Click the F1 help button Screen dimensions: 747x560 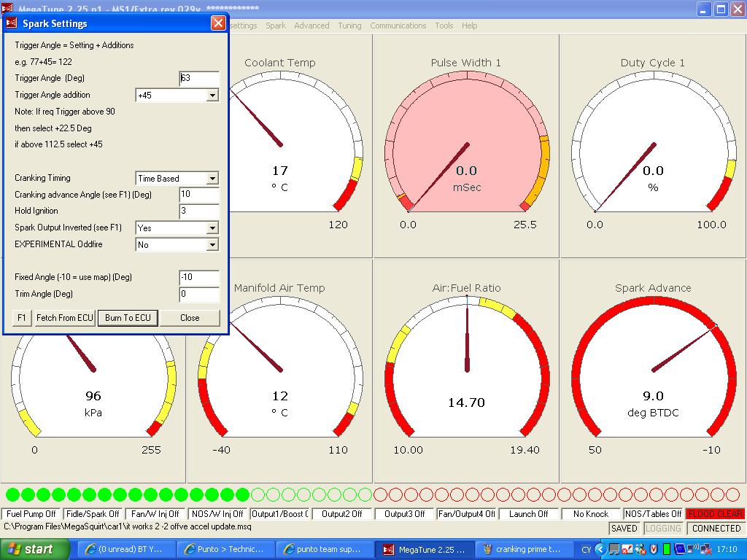pos(21,318)
